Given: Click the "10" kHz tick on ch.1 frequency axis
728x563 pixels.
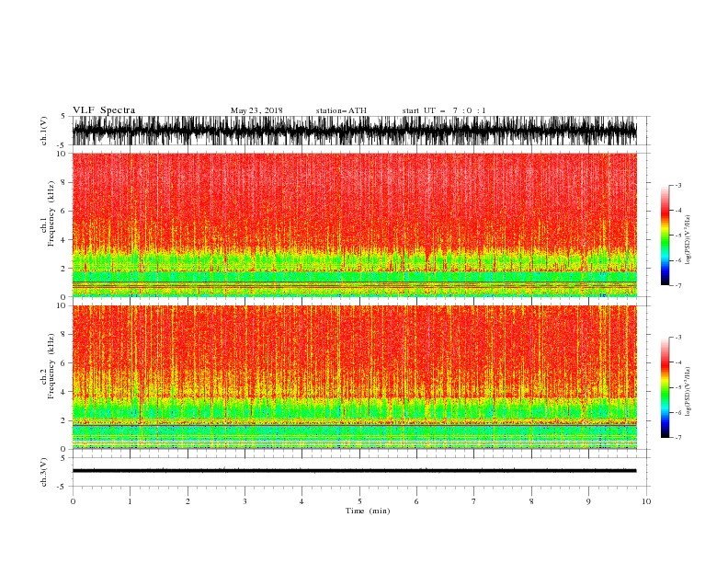Looking at the screenshot, I should tap(63, 154).
